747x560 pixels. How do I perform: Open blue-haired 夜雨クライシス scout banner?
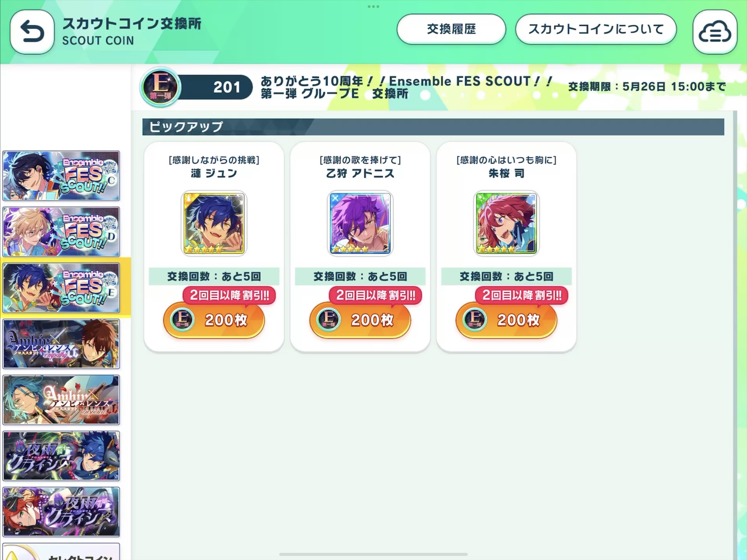pos(61,456)
